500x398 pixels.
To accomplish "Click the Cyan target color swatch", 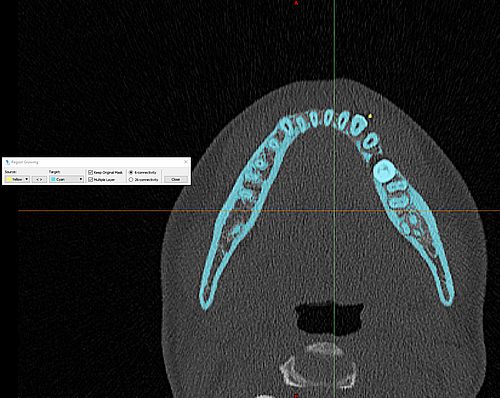I will pos(53,179).
